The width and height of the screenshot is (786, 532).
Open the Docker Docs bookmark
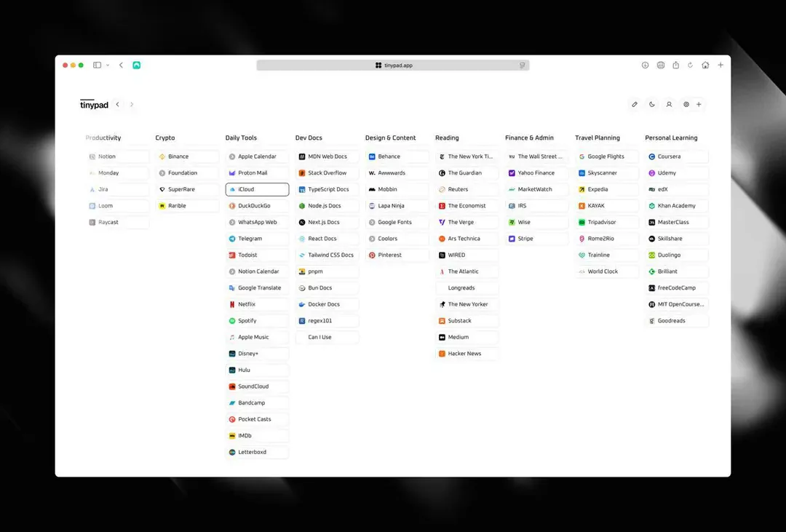(x=327, y=304)
